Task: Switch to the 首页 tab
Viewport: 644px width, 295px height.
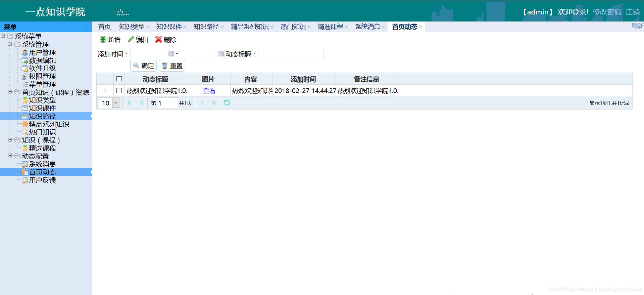Action: point(104,27)
